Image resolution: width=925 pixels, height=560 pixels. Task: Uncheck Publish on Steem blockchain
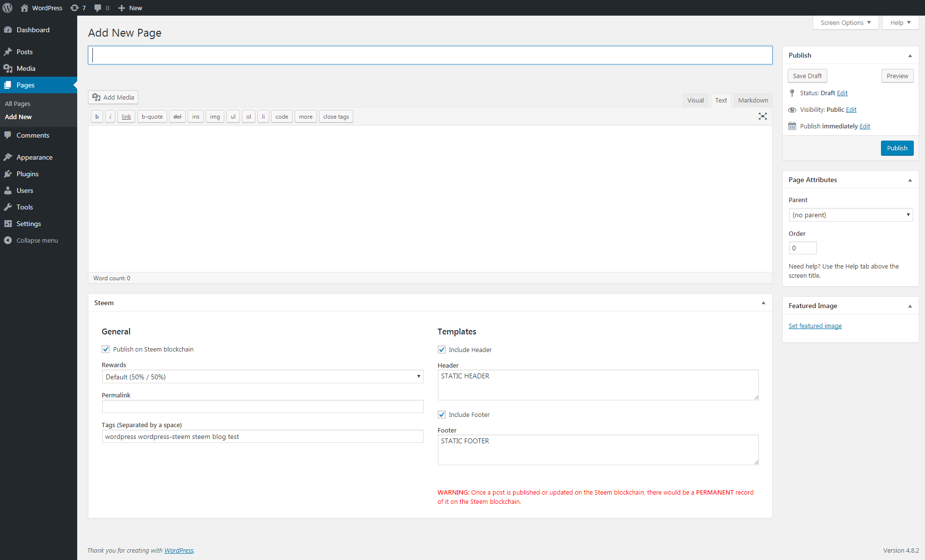tap(106, 349)
